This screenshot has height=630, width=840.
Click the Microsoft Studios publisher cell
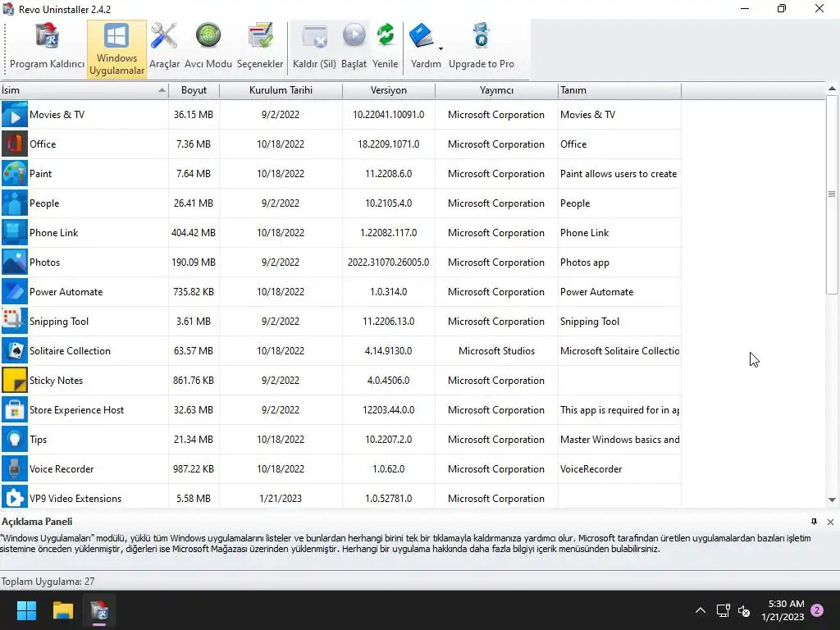click(496, 351)
